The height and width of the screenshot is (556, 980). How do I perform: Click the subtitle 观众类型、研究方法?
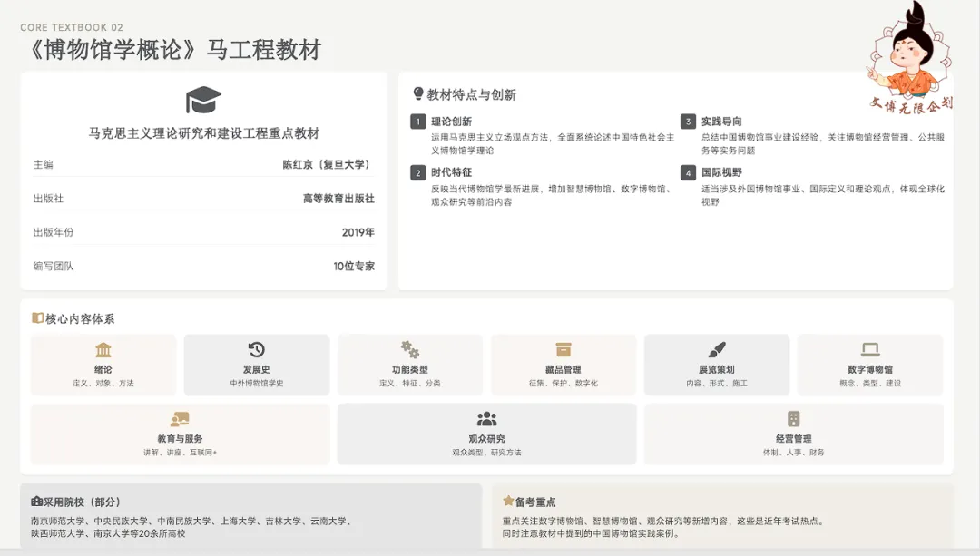point(487,453)
